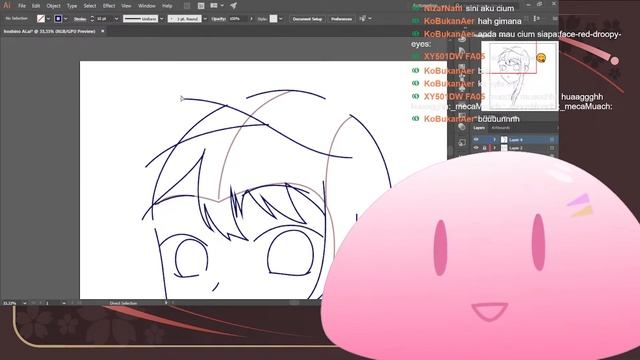Expand the Layer 4 disclosure arrow
640x360 pixels.
point(494,140)
